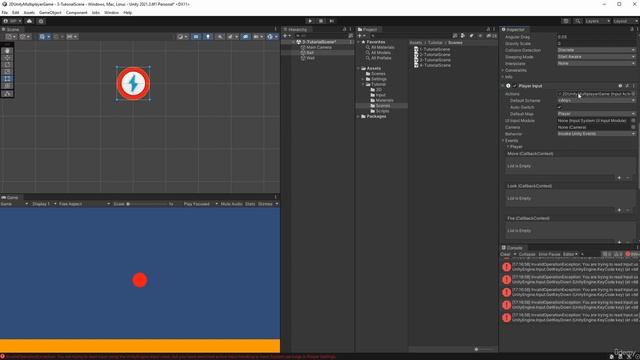The width and height of the screenshot is (640, 360).
Task: Select the Hand view tool in Scene
Action: [7, 51]
